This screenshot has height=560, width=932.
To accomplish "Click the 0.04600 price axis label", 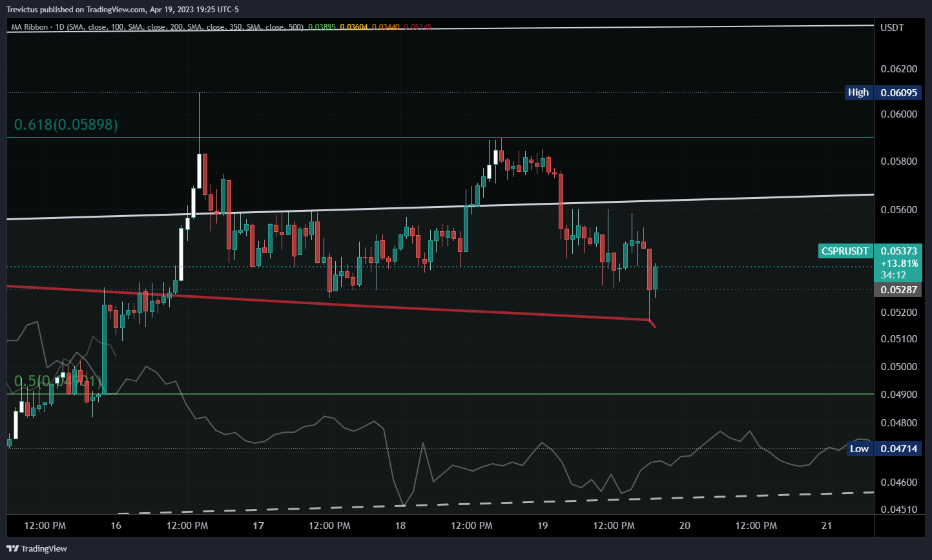I will (899, 482).
